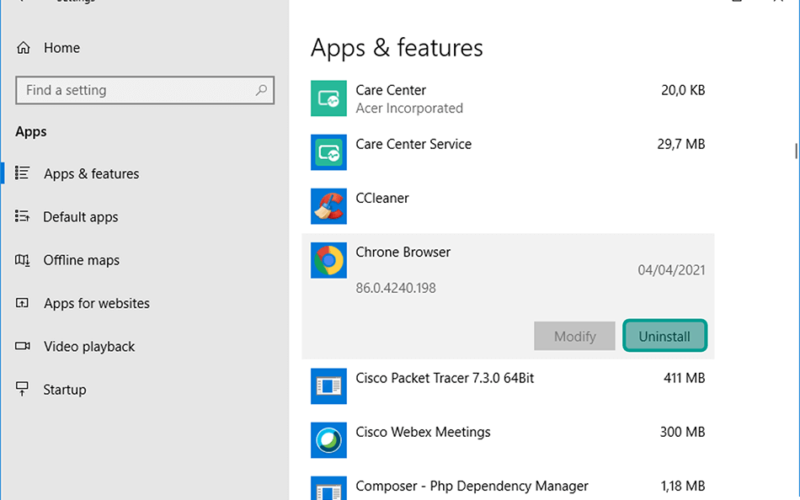This screenshot has height=500, width=800.
Task: Click the Composer Php Dependency Manager icon
Action: pyautogui.click(x=329, y=488)
